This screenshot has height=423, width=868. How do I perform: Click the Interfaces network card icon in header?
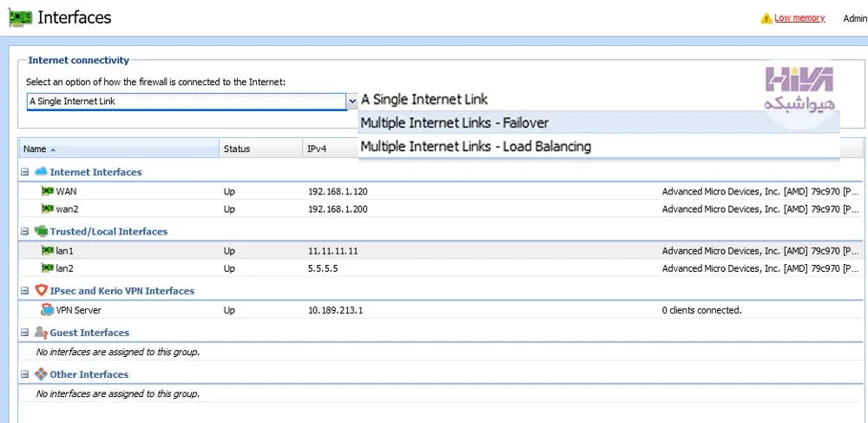click(20, 17)
